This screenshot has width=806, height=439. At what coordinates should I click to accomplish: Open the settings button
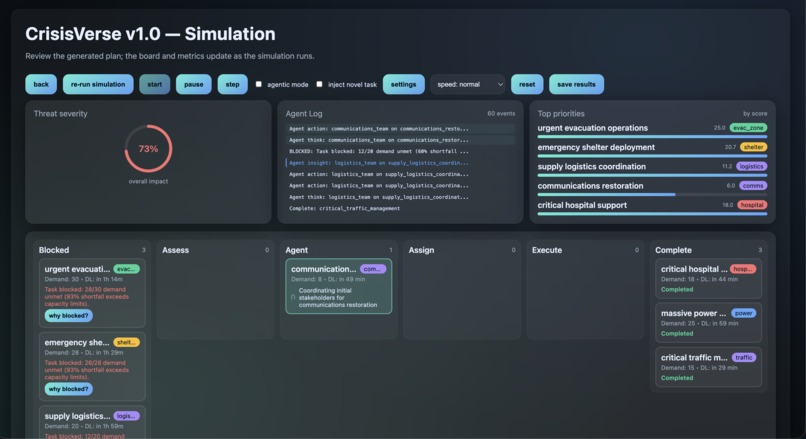coord(404,84)
